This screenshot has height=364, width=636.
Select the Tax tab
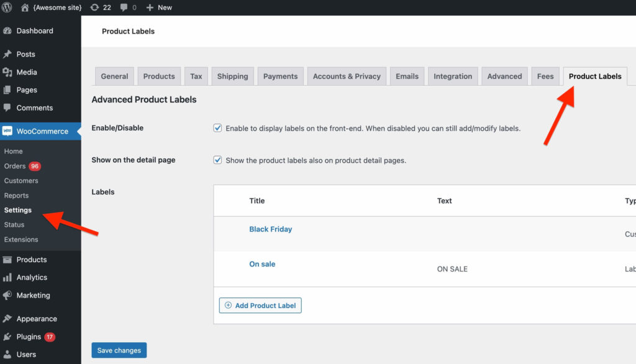[196, 76]
